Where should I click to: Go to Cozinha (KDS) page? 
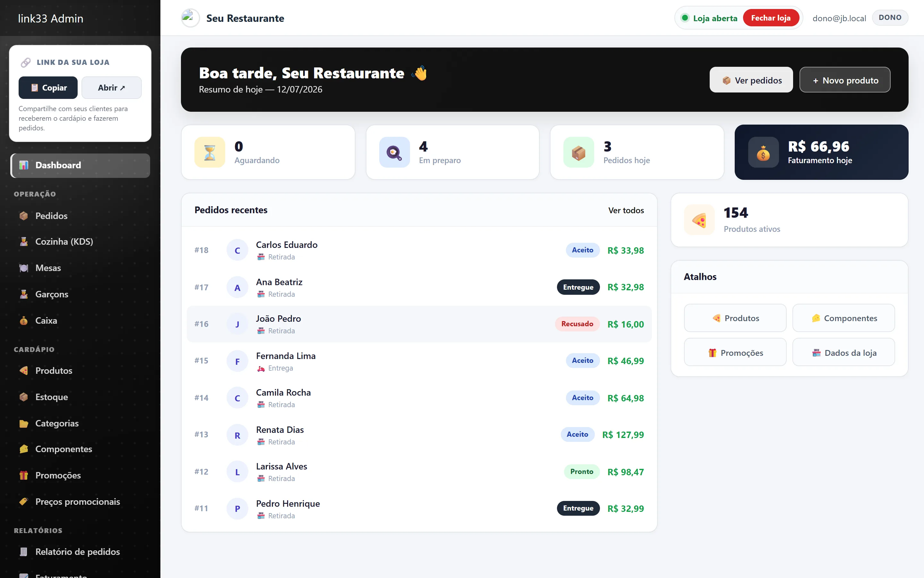[x=80, y=241]
